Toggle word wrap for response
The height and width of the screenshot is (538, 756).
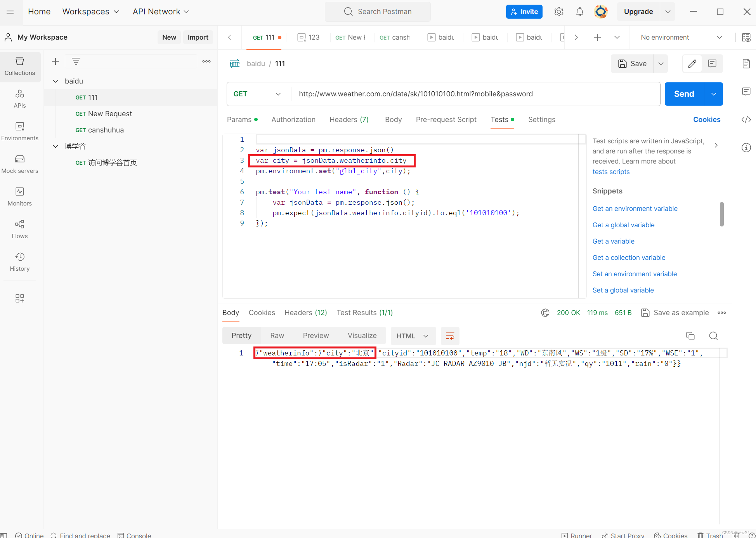[x=450, y=336]
